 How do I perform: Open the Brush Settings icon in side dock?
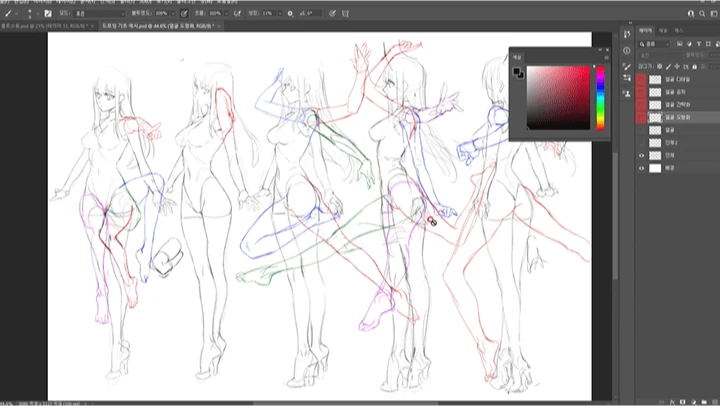click(627, 78)
